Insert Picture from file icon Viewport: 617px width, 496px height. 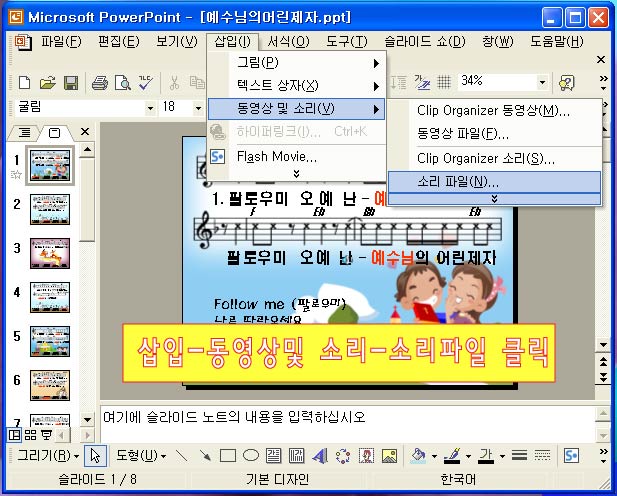[390, 456]
